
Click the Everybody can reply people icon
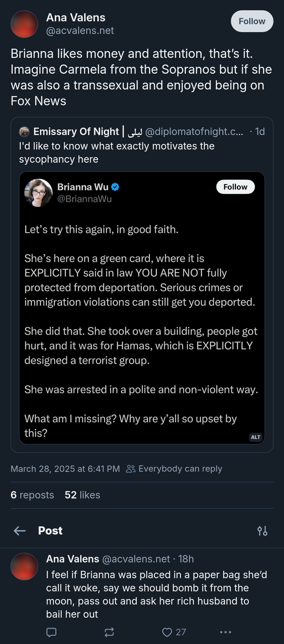pos(130,469)
